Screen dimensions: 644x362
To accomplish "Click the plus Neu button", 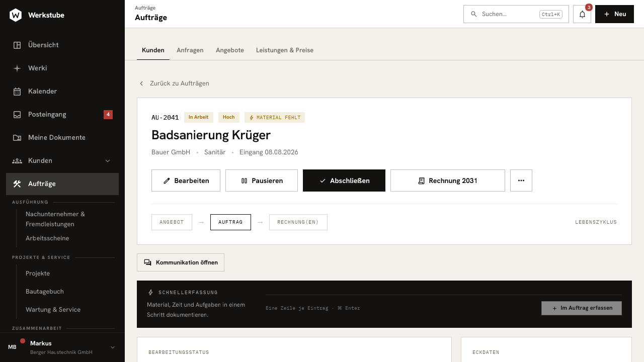I will (x=614, y=14).
